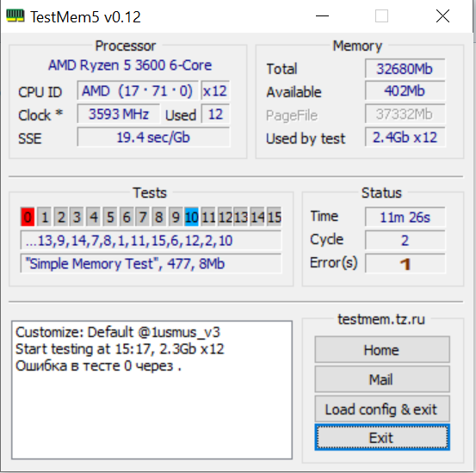Select test box 15
Image resolution: width=476 pixels, height=473 pixels.
pos(274,217)
